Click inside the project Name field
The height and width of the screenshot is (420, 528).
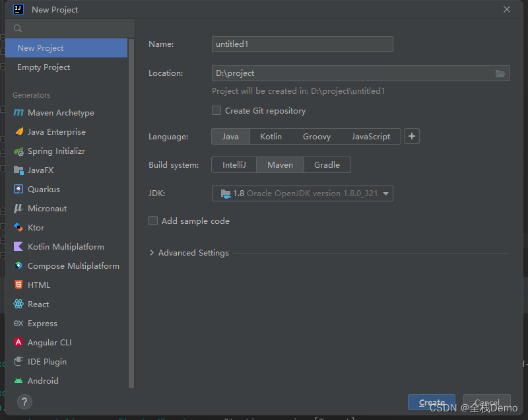[x=302, y=44]
